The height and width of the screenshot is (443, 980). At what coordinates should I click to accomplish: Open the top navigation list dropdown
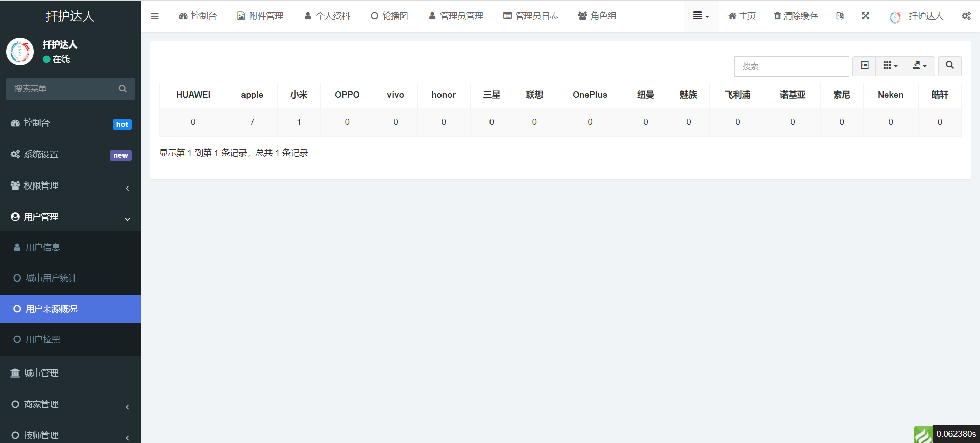tap(701, 16)
